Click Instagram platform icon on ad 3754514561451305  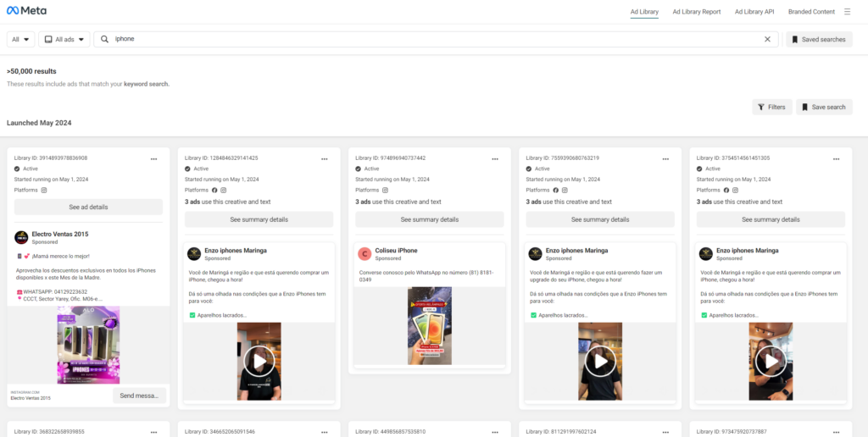(735, 190)
